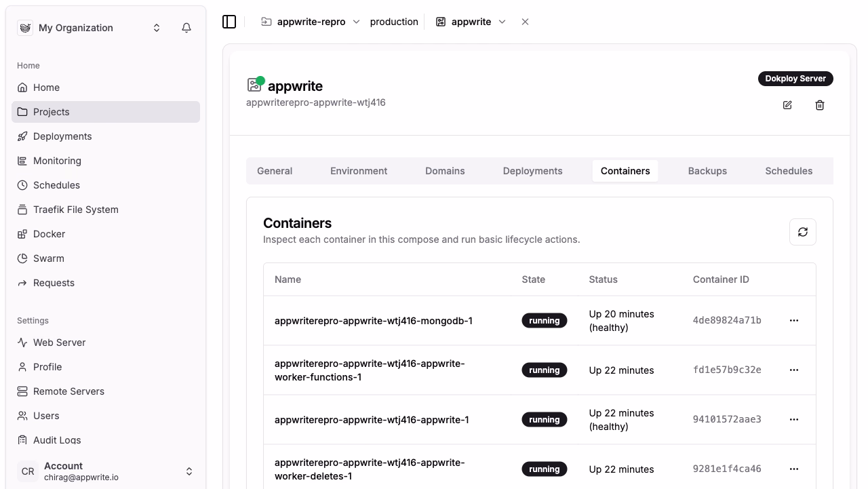This screenshot has height=489, width=868.
Task: Open Monitoring in the sidebar
Action: pos(106,161)
